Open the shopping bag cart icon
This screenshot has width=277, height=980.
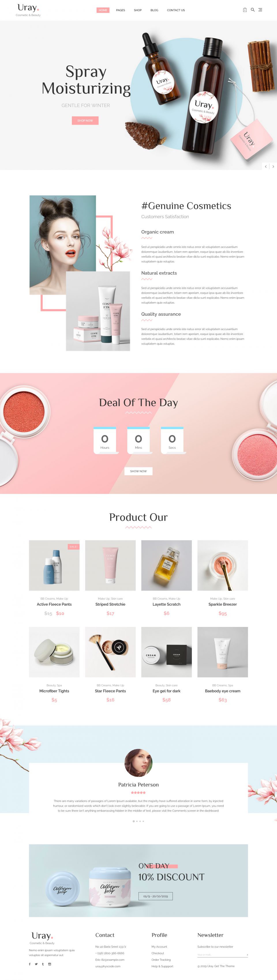[x=245, y=10]
